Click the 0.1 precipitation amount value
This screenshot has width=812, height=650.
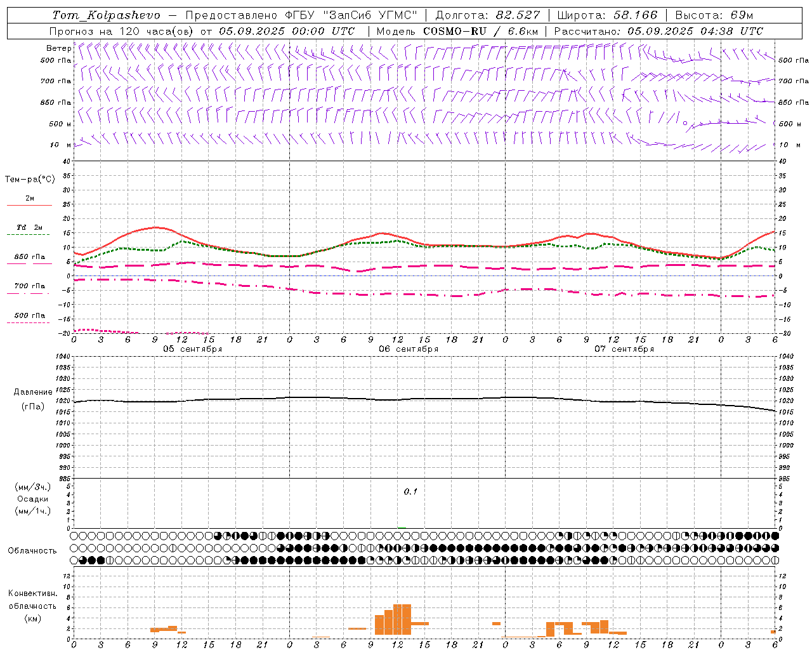click(x=410, y=492)
